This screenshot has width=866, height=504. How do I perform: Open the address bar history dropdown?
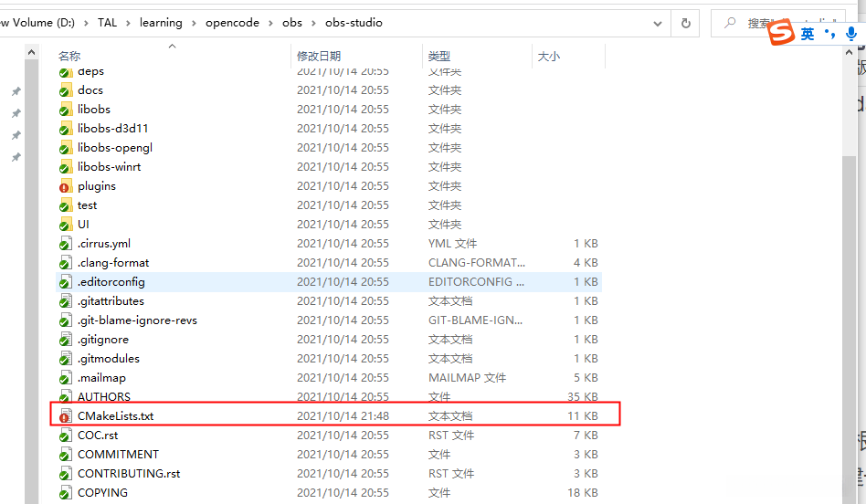click(x=657, y=23)
